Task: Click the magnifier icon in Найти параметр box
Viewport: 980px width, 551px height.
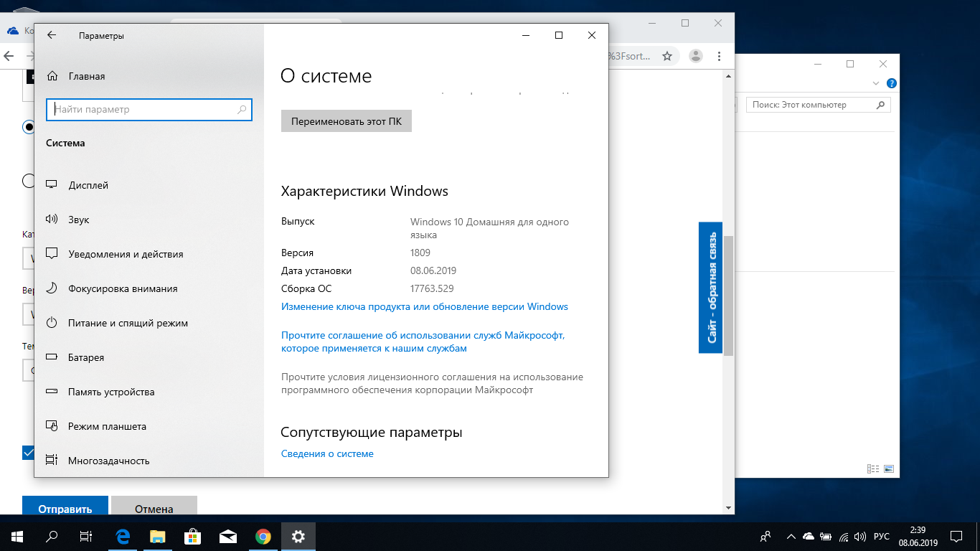Action: point(242,110)
